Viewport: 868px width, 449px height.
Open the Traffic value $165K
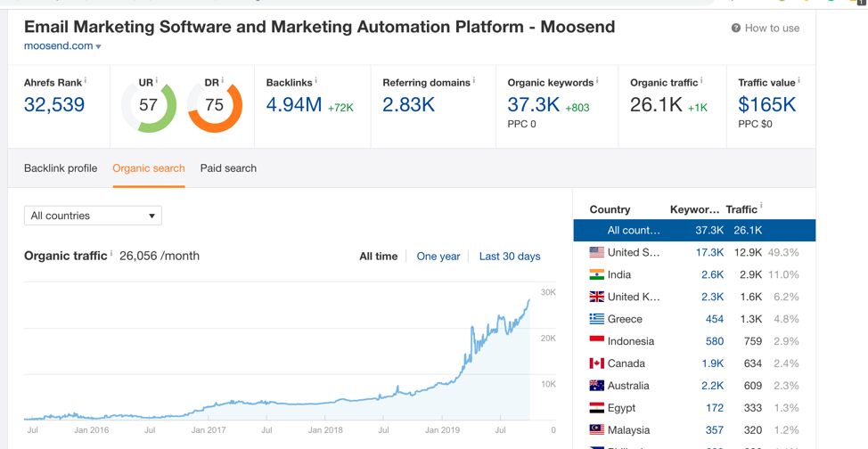(x=767, y=104)
